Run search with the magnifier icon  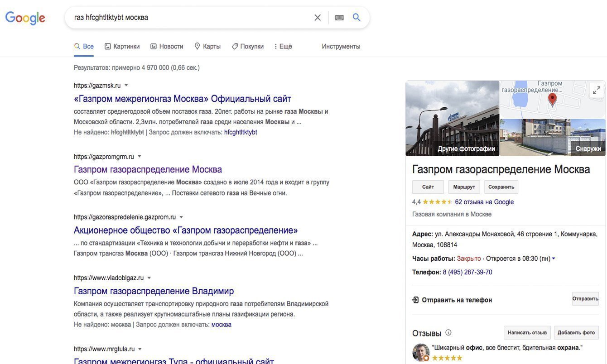(356, 17)
